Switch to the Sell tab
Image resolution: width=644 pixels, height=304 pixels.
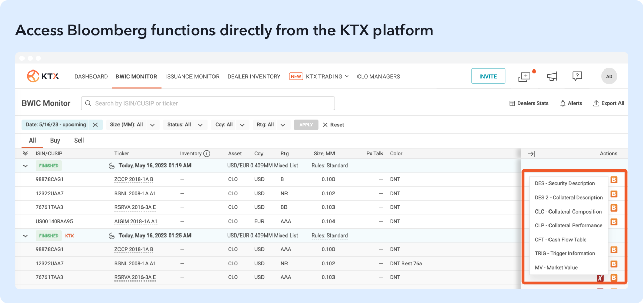pos(79,141)
